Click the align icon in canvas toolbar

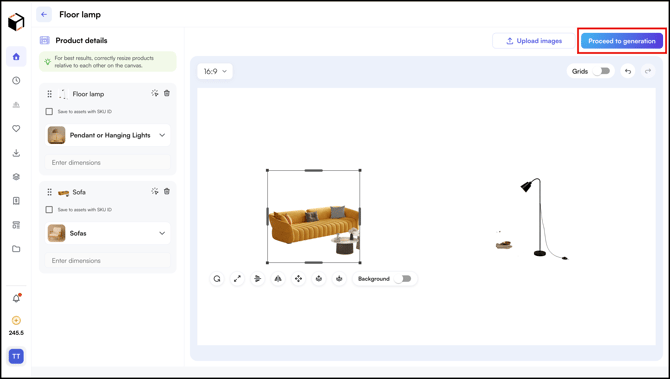tap(258, 279)
